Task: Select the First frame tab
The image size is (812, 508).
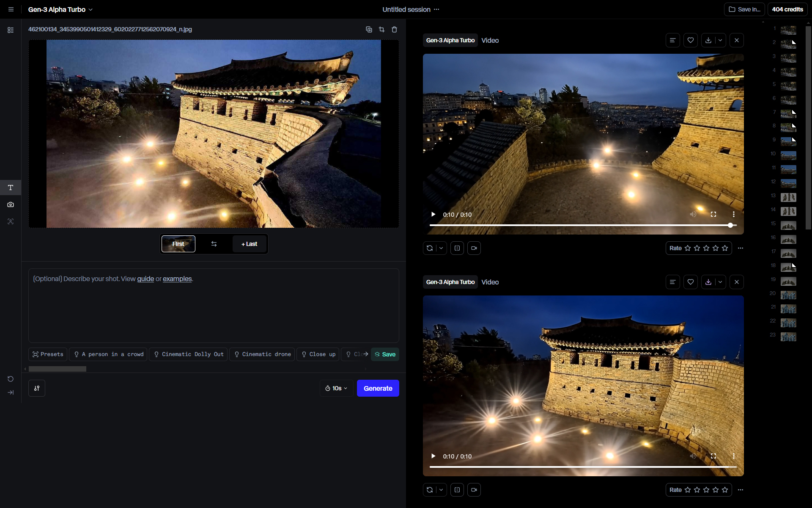Action: pos(178,244)
